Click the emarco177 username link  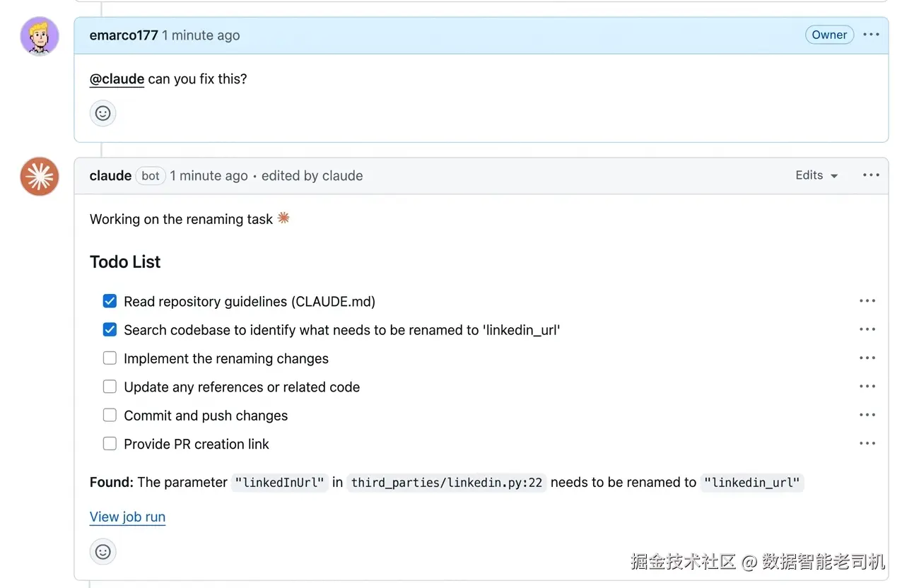[124, 35]
